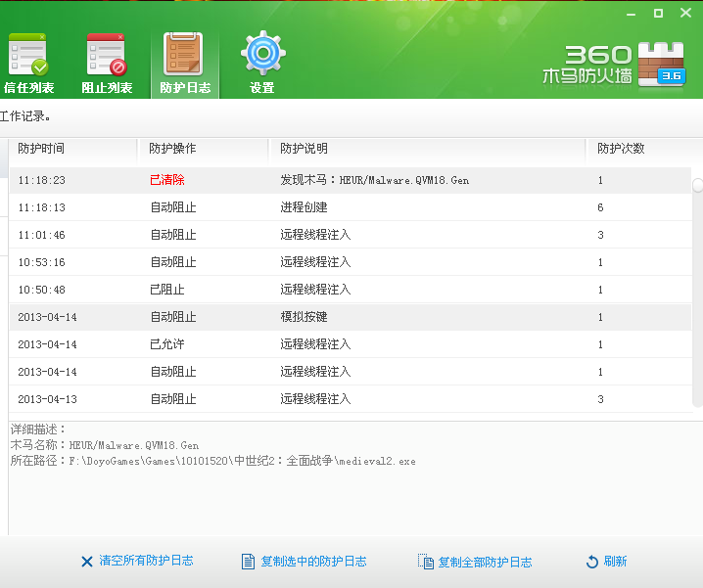
Task: Click the 模拟按键 description cell
Action: [x=304, y=317]
